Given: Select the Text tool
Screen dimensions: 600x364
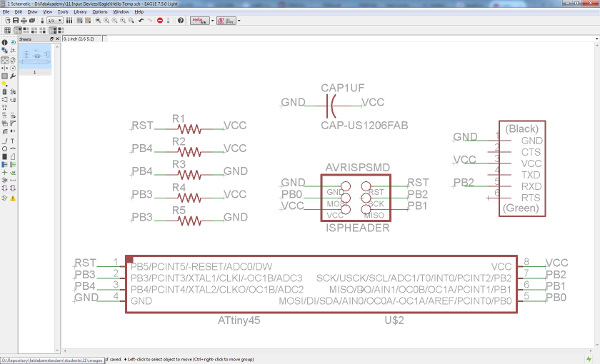Looking at the screenshot, I should pos(13,140).
